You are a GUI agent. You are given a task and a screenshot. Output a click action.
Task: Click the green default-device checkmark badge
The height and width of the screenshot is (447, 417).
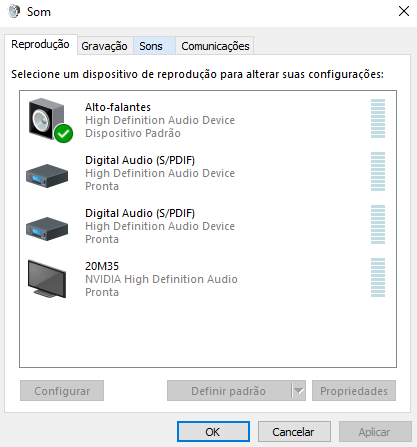click(64, 134)
